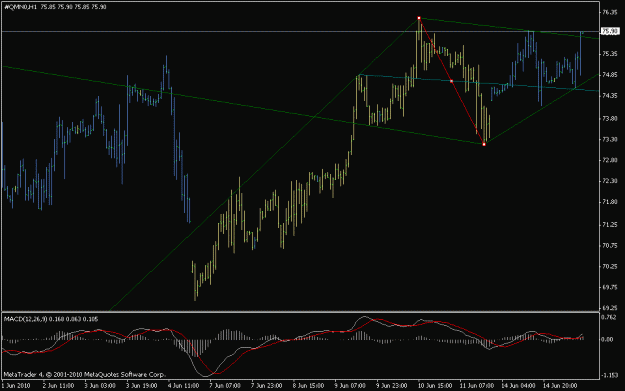Click the 69.25 price axis label
The width and height of the screenshot is (625, 391).
(610, 308)
